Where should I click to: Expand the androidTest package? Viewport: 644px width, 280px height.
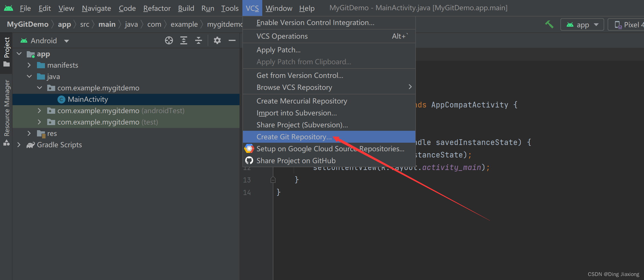39,111
